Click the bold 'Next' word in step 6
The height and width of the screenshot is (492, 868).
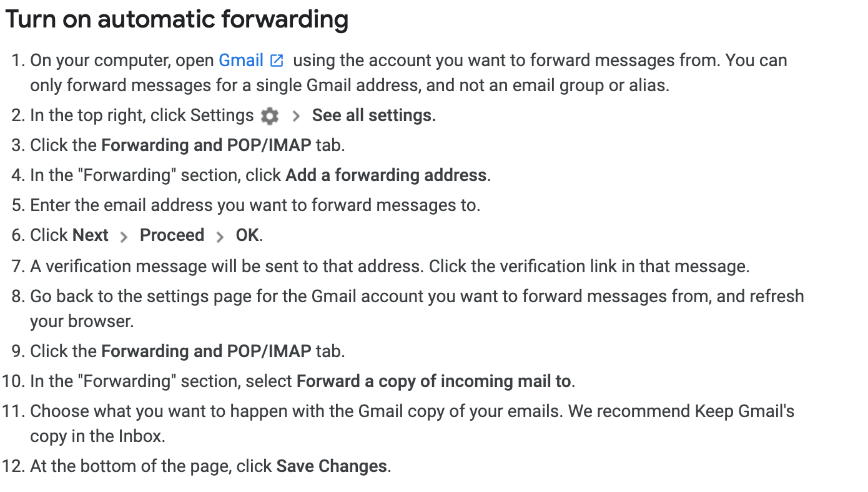coord(91,235)
